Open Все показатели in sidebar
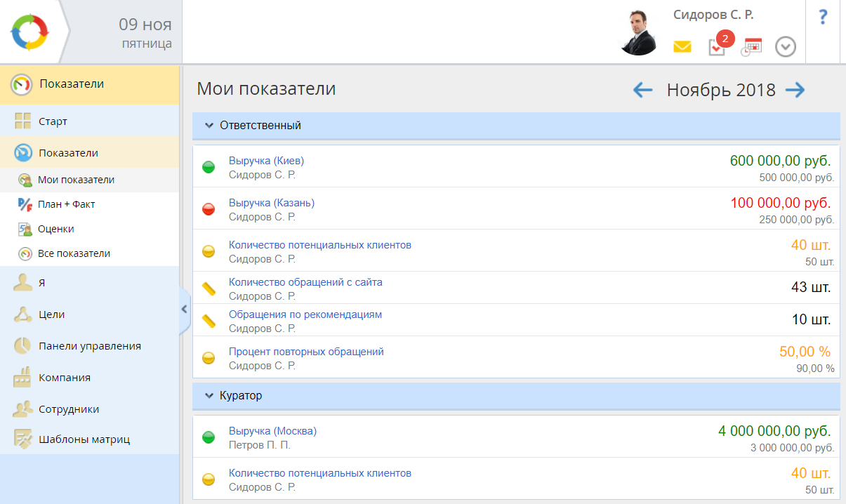This screenshot has height=504, width=846. pyautogui.click(x=74, y=253)
